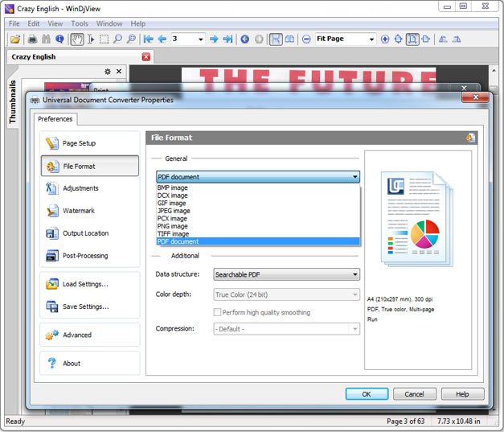
Task: Close the thumbnails side panel
Action: coord(119,72)
